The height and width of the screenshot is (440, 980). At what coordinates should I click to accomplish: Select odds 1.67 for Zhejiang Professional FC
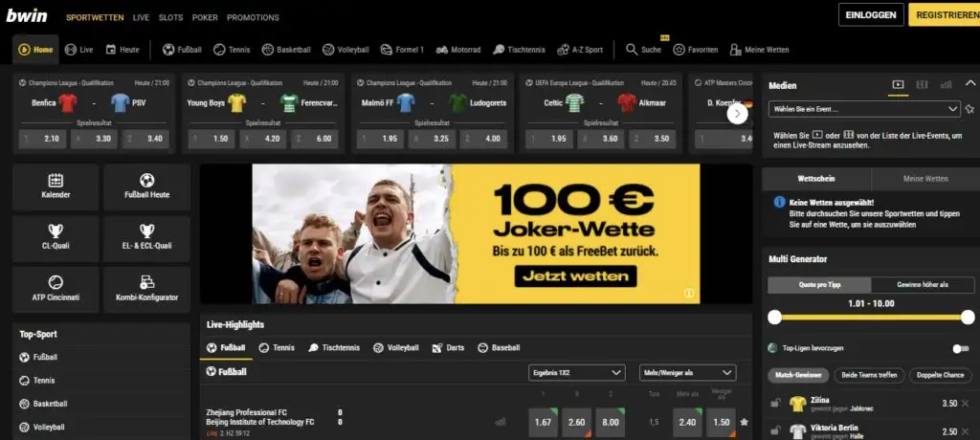click(544, 422)
